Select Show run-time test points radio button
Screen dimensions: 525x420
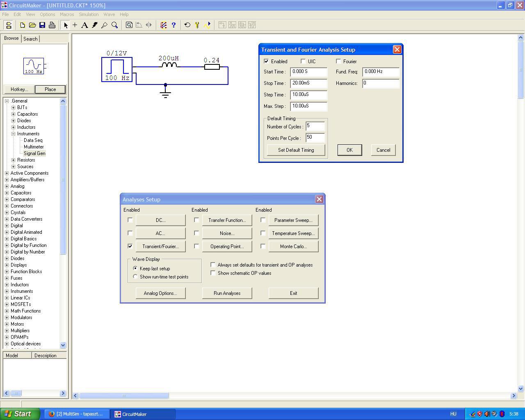coord(135,276)
